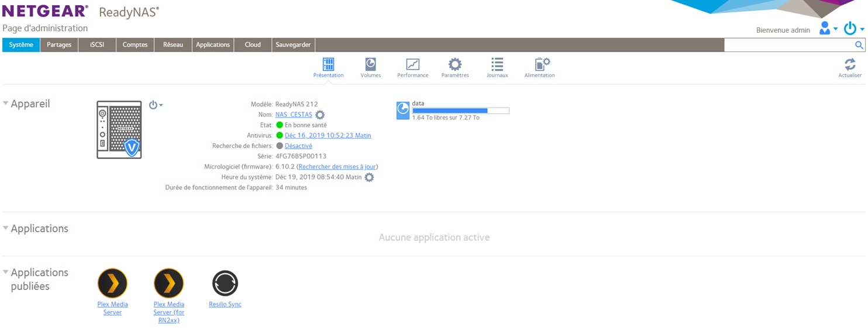Collapse the Appareil section
The width and height of the screenshot is (868, 331).
pyautogui.click(x=6, y=104)
